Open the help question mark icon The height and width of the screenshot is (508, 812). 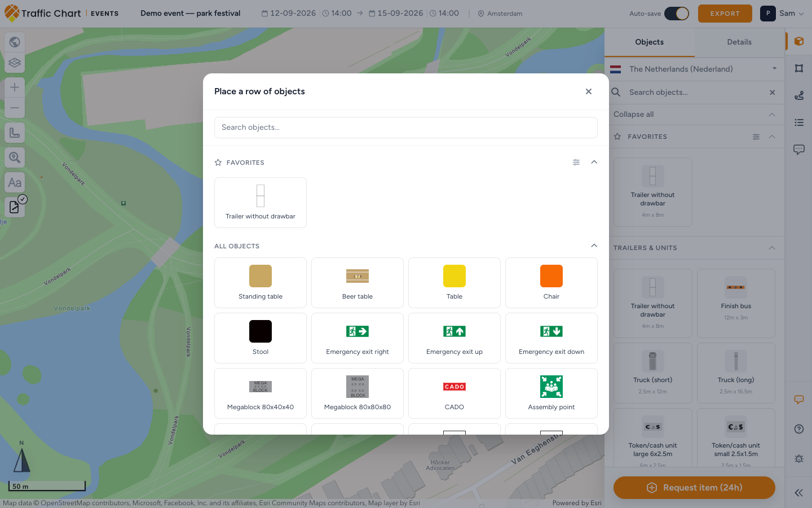799,429
